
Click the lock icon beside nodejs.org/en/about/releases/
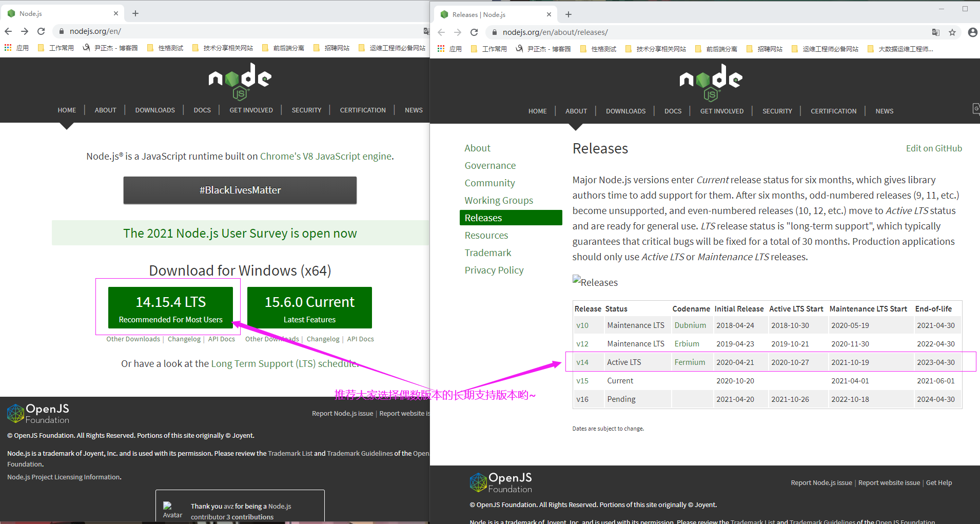[x=494, y=32]
